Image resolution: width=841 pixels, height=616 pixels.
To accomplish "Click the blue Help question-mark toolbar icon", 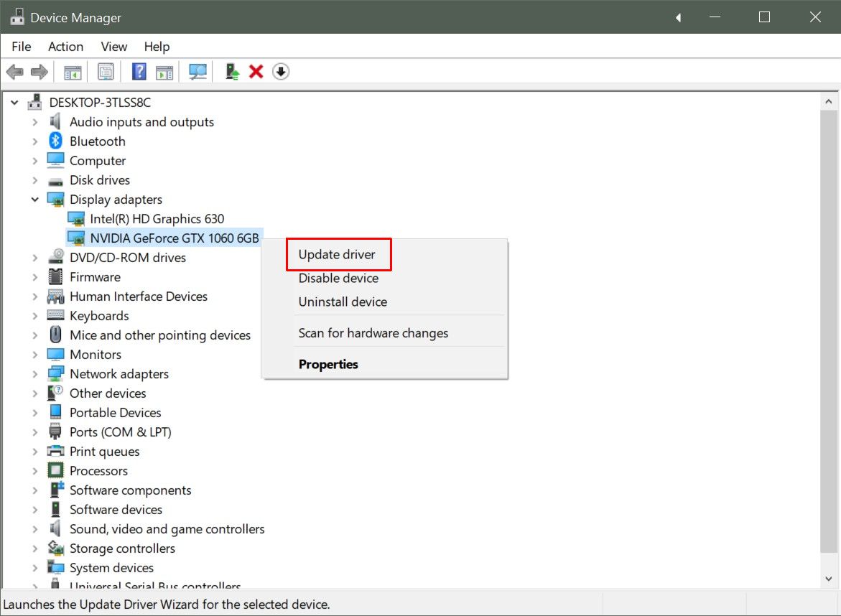I will click(x=139, y=71).
